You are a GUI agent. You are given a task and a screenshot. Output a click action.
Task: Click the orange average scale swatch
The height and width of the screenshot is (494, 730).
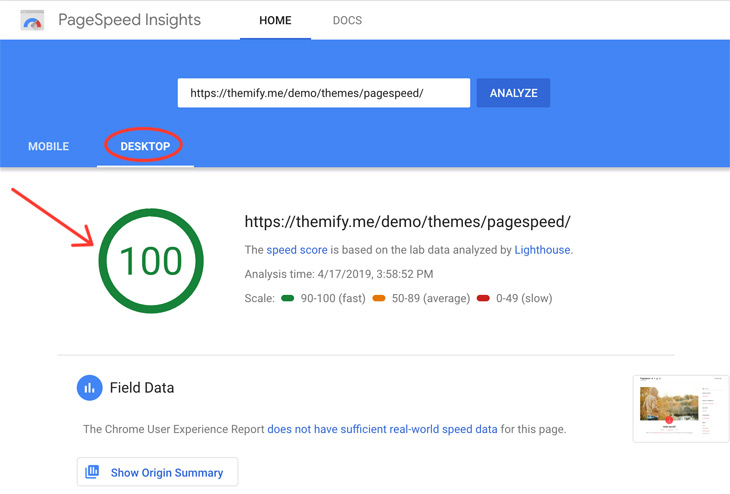tap(379, 298)
